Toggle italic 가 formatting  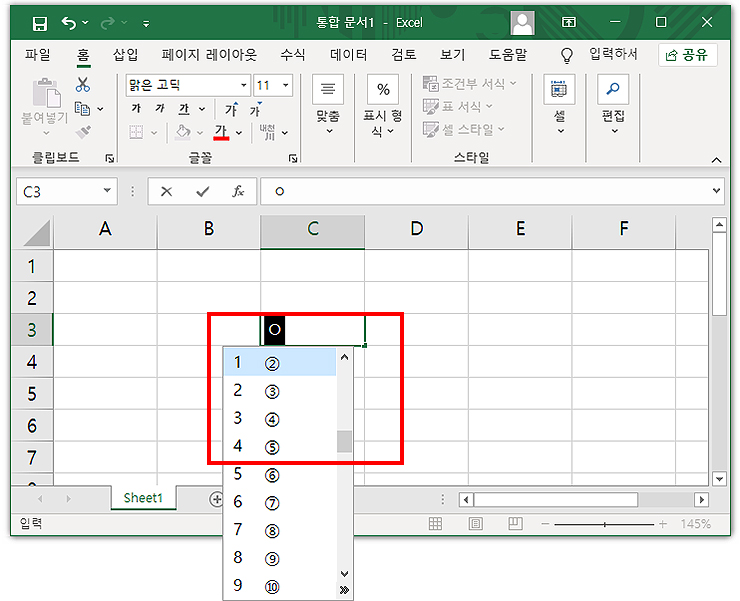point(160,109)
